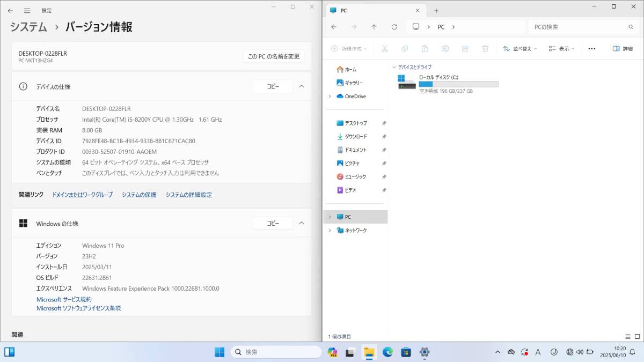Select ネットワーク in the navigation pane

(352, 230)
